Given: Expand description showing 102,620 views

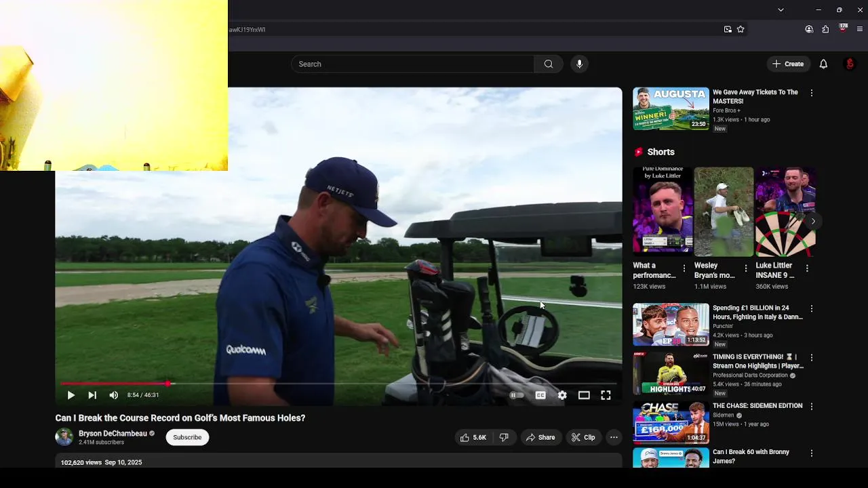Looking at the screenshot, I should [x=338, y=462].
